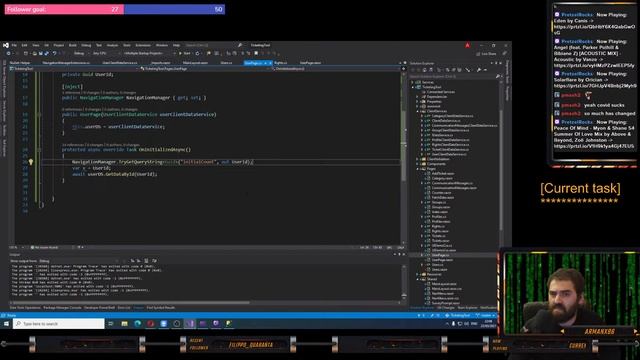Open the Error List tab
This screenshot has height=360, width=640.
[124, 308]
